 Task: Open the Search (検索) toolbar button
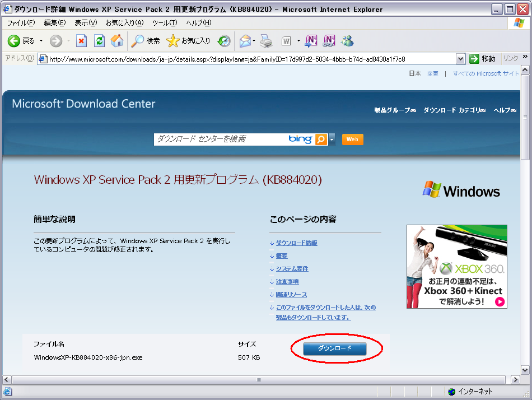click(146, 41)
